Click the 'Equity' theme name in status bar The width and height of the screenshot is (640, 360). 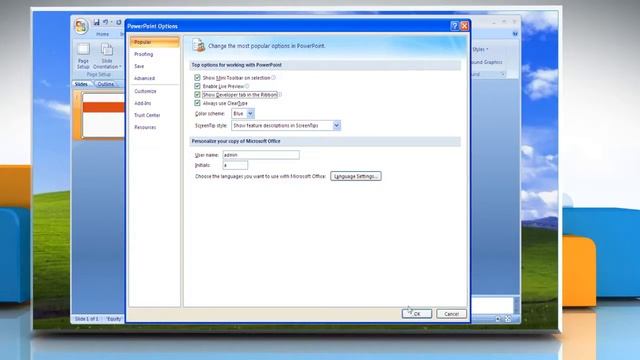(x=114, y=319)
